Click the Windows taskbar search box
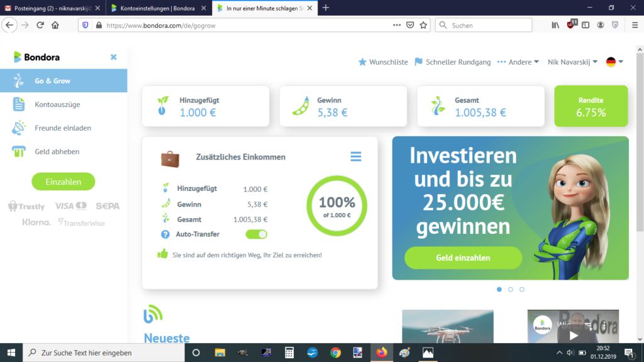 tap(104, 353)
